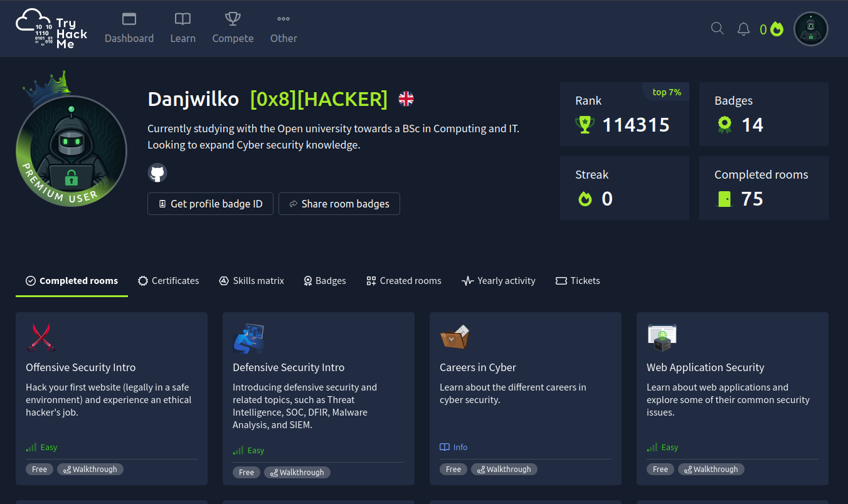
Task: Switch to the Certificates tab
Action: [168, 280]
